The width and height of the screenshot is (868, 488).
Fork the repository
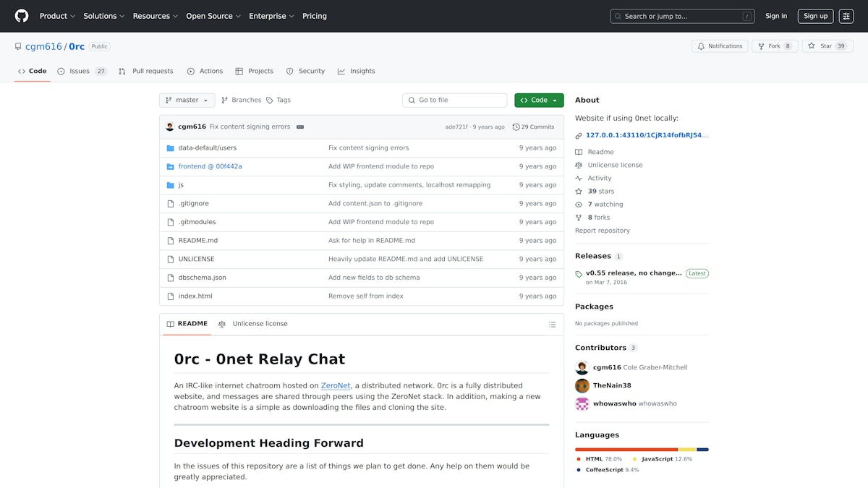[774, 46]
